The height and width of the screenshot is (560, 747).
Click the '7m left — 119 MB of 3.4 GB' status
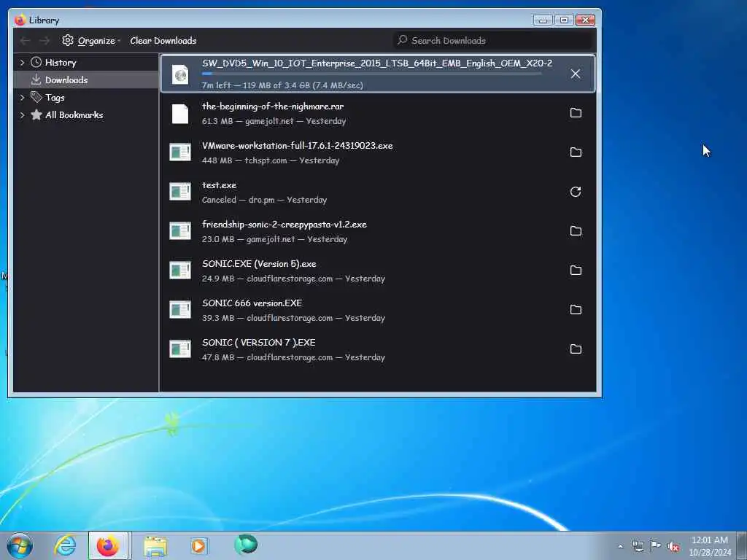coord(282,85)
